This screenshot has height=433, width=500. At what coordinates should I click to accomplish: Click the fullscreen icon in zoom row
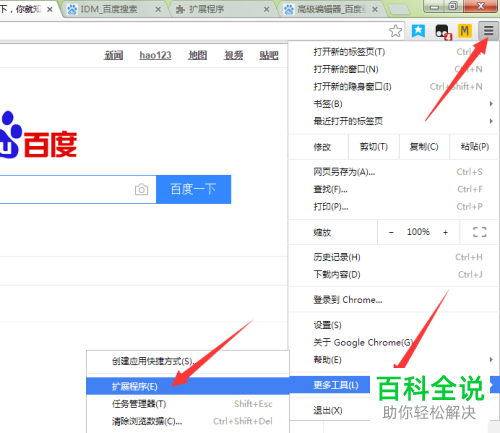[x=480, y=232]
